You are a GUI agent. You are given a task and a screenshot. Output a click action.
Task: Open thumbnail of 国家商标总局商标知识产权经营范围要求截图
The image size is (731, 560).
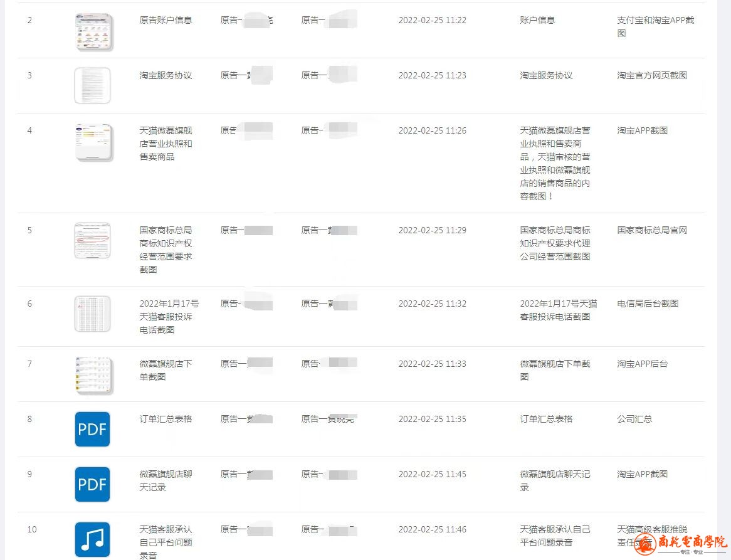pos(92,241)
